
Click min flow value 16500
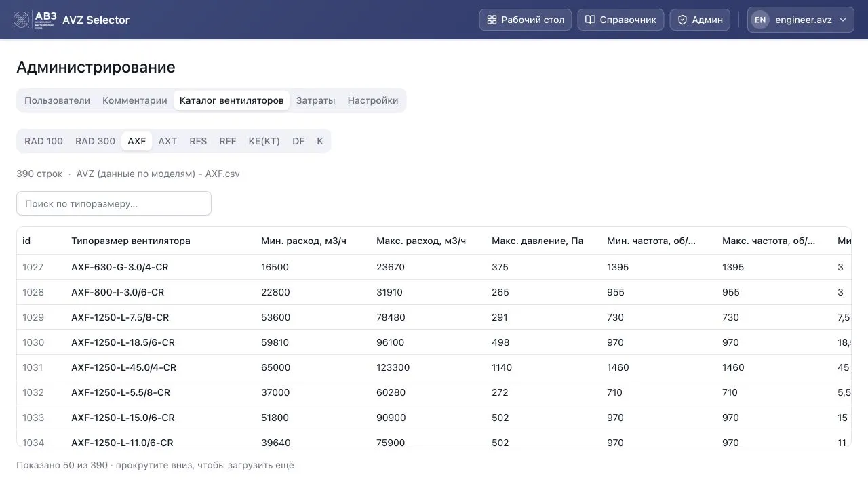pyautogui.click(x=275, y=267)
